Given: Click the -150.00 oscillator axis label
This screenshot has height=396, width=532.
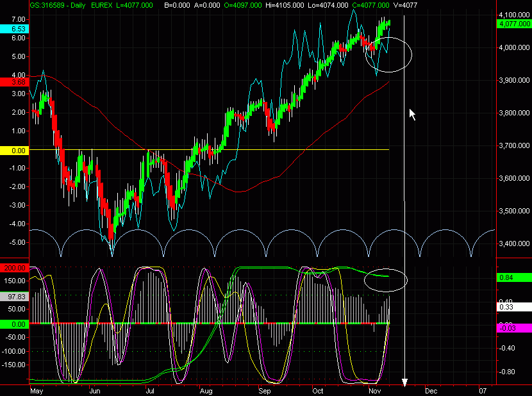Looking at the screenshot, I should click(13, 365).
